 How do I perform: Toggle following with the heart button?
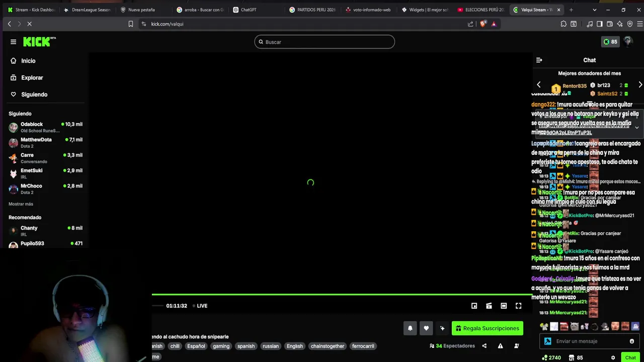click(426, 328)
